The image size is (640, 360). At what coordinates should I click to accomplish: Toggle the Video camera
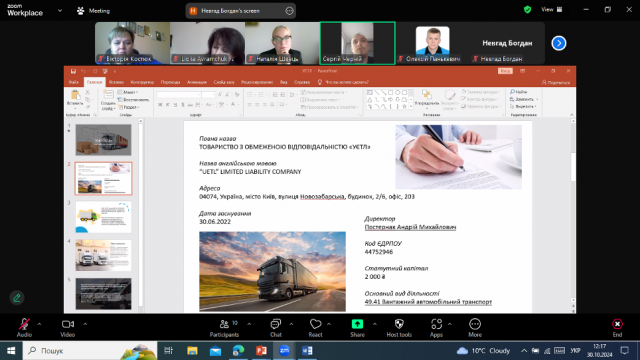coord(68,328)
